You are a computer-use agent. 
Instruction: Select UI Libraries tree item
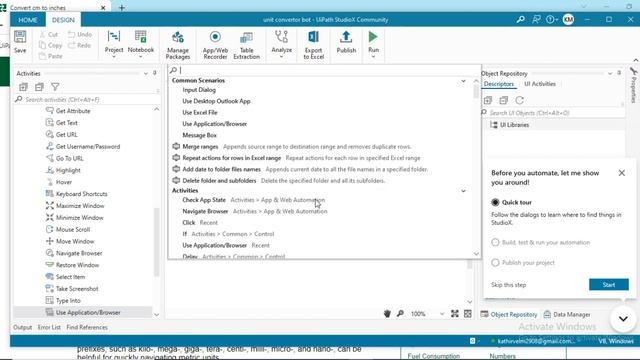pyautogui.click(x=514, y=125)
